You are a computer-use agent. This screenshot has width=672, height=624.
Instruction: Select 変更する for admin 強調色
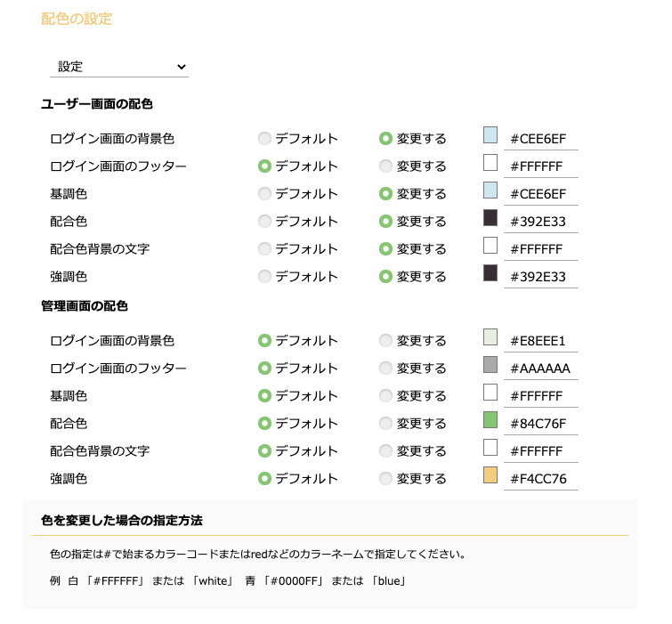pyautogui.click(x=385, y=479)
